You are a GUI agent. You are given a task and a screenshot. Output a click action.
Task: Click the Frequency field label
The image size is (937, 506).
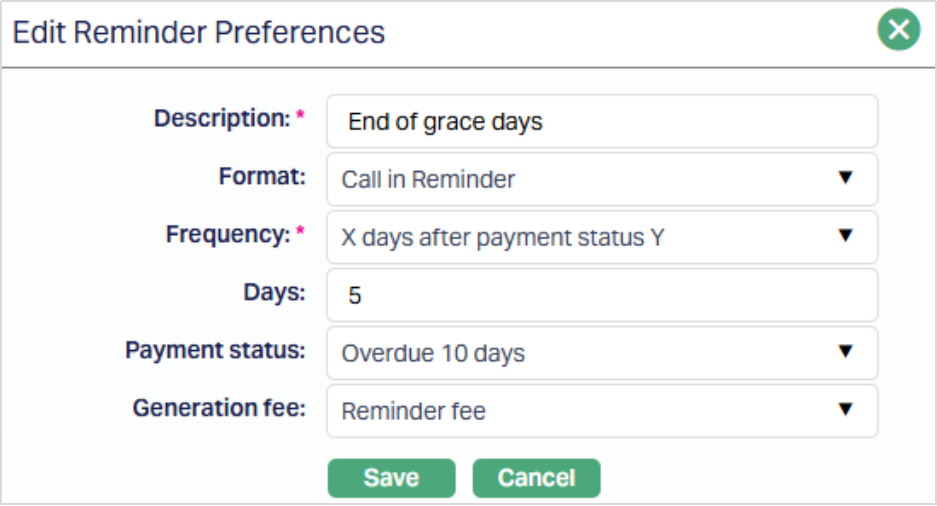pos(227,235)
